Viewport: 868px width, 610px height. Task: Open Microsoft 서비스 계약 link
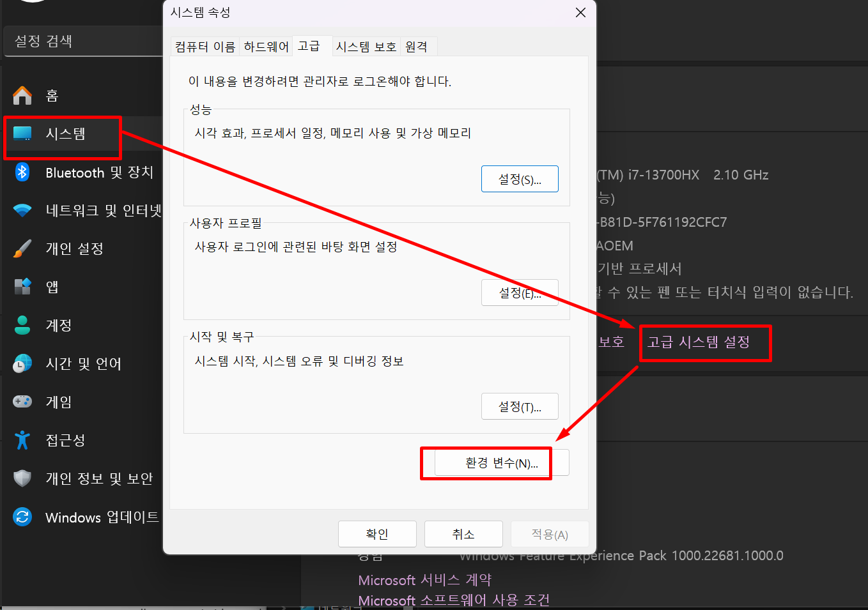tap(425, 580)
